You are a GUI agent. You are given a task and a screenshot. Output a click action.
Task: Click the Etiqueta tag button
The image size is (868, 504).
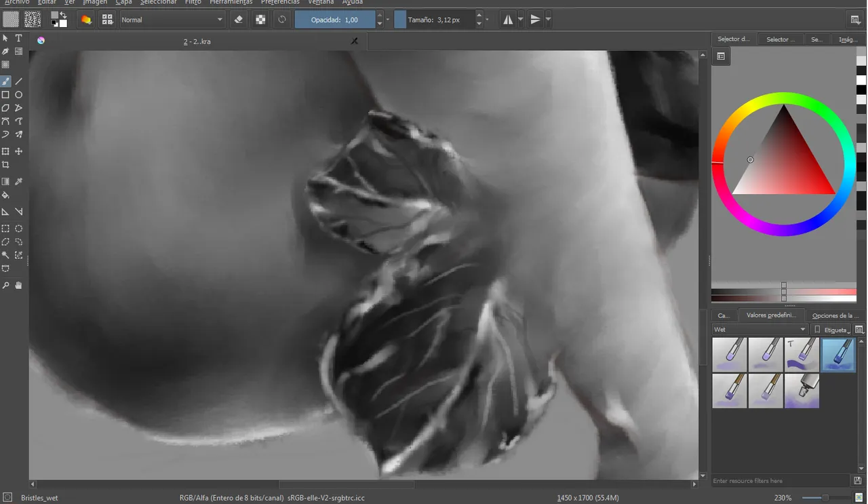point(832,330)
